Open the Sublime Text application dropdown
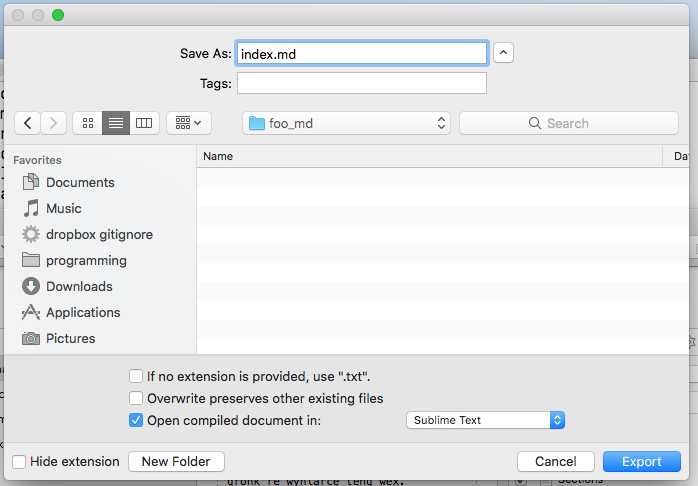This screenshot has width=698, height=486. coord(486,420)
